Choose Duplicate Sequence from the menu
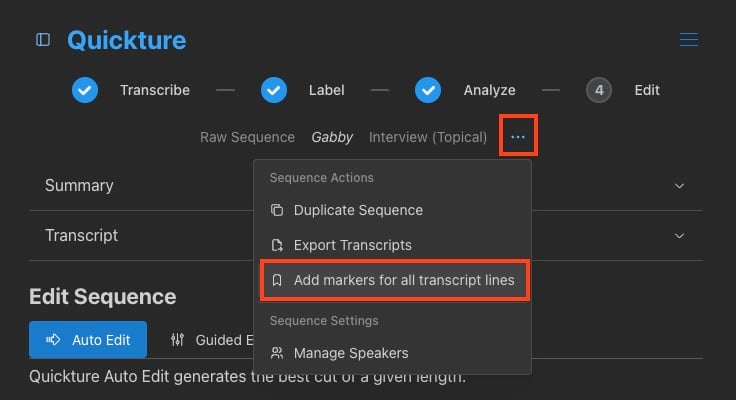 pos(358,210)
